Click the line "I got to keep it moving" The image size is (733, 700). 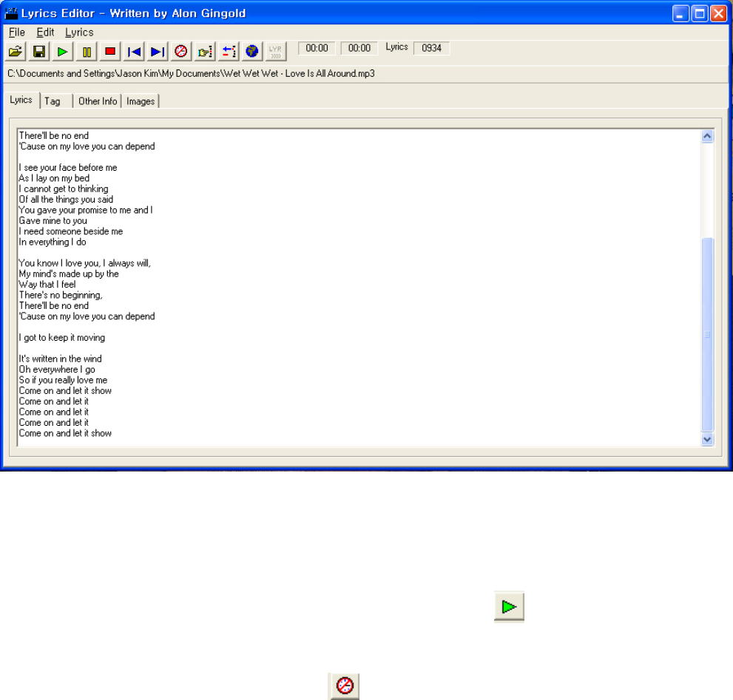pyautogui.click(x=61, y=337)
